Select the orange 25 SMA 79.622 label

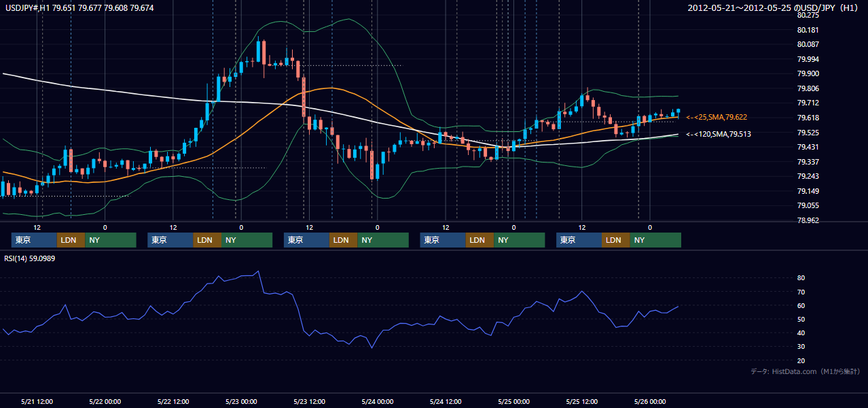click(717, 117)
